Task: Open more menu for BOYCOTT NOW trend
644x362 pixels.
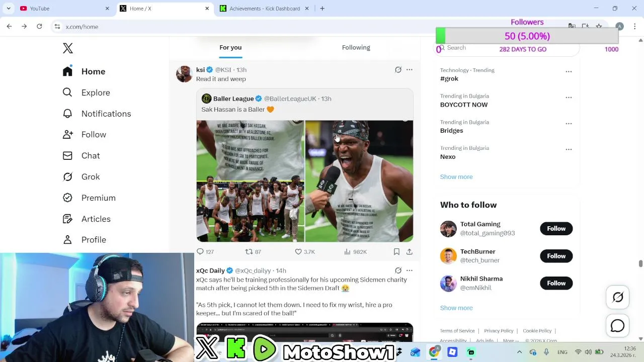Action: click(x=569, y=98)
